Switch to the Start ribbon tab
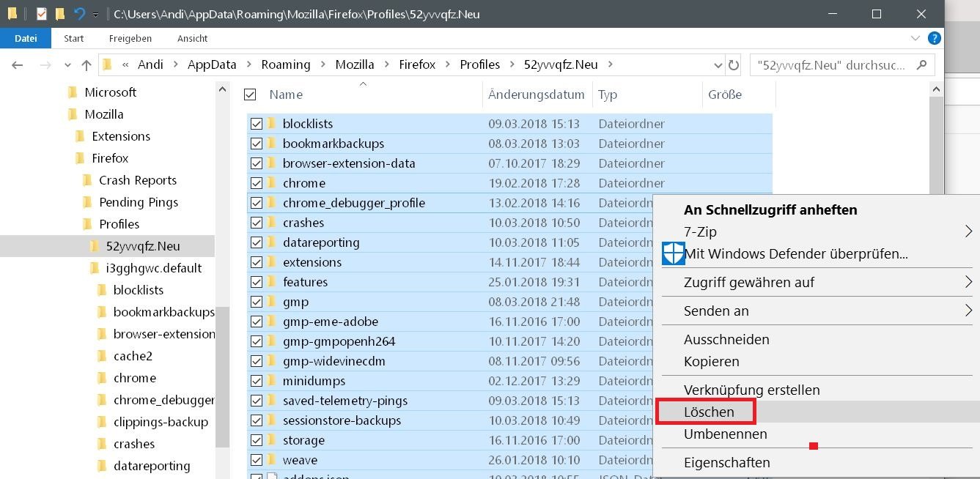Viewport: 980px width, 479px height. (x=74, y=38)
